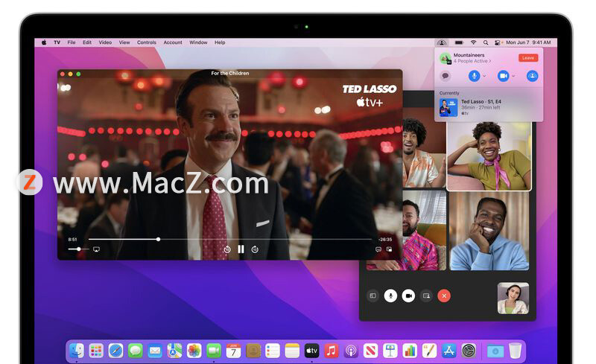Screen dimensions: 596x364
Task: Open Spotlight search in menu bar
Action: [486, 42]
